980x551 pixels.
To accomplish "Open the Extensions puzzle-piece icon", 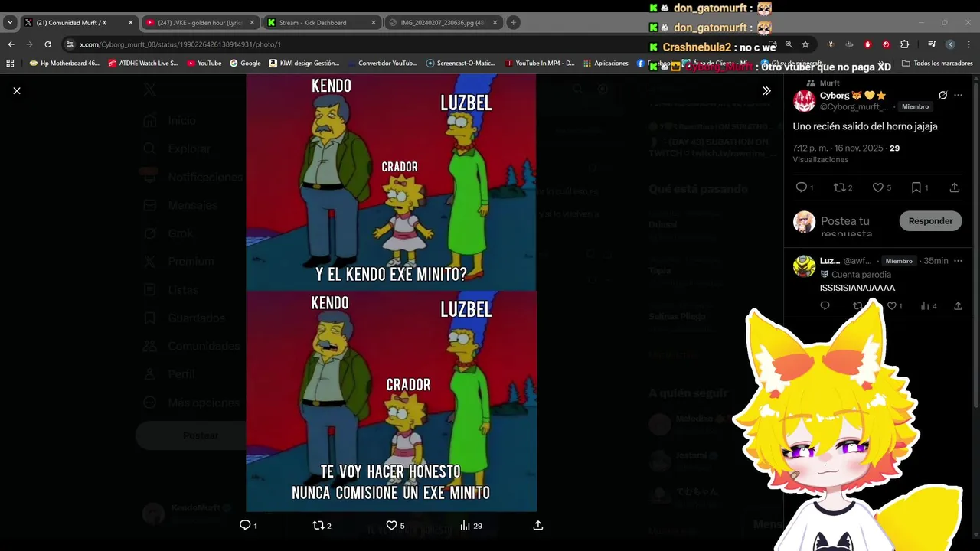I will [x=904, y=44].
